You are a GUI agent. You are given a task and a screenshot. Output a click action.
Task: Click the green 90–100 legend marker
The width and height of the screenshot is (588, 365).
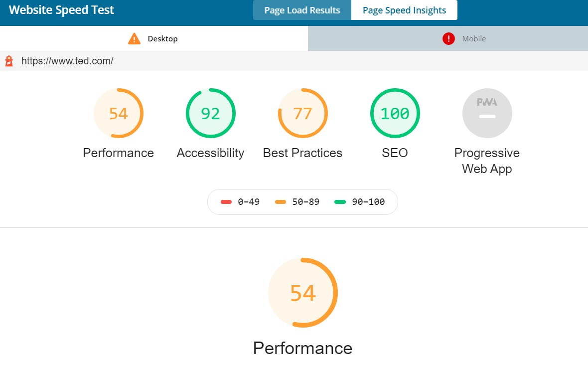coord(340,202)
